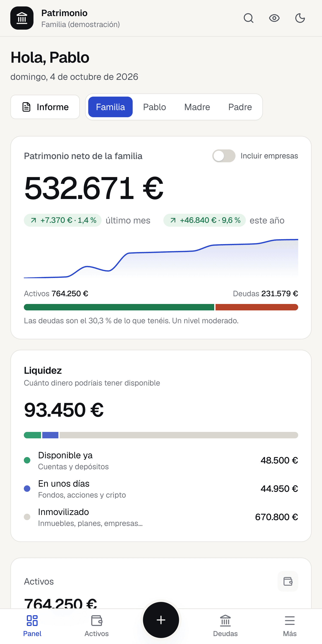Image resolution: width=322 pixels, height=644 pixels.
Task: Click the debt ratio summary sentence
Action: coord(131,321)
